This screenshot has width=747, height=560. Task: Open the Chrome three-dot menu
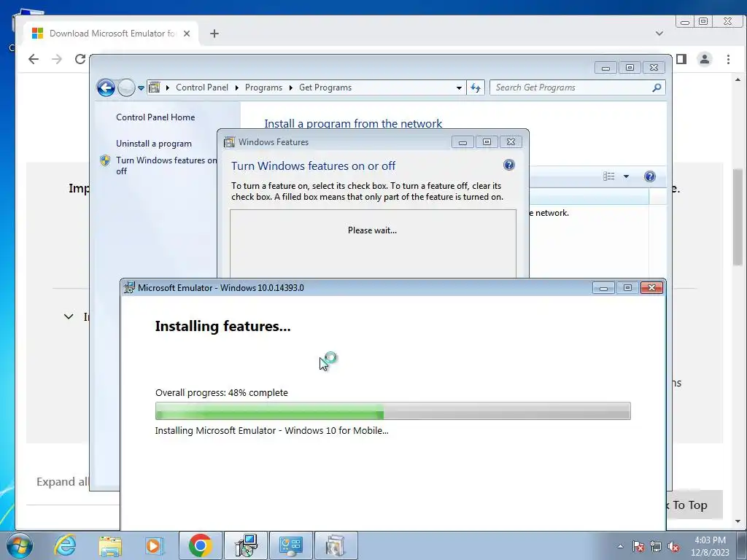coord(729,59)
